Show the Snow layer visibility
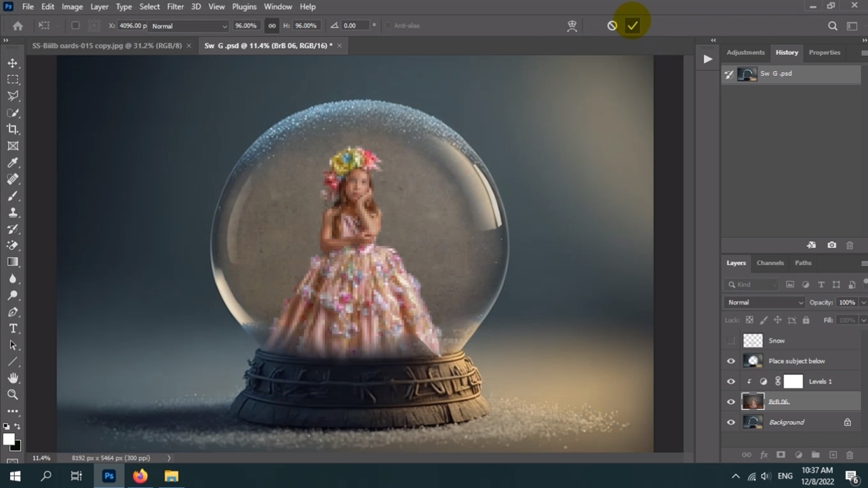The image size is (868, 488). pyautogui.click(x=731, y=341)
